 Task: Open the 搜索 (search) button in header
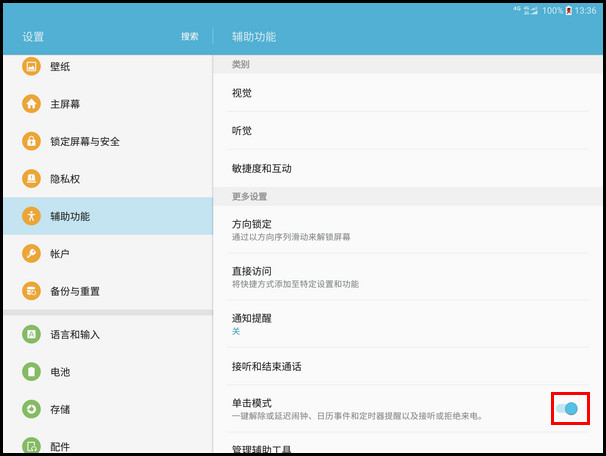[x=189, y=36]
